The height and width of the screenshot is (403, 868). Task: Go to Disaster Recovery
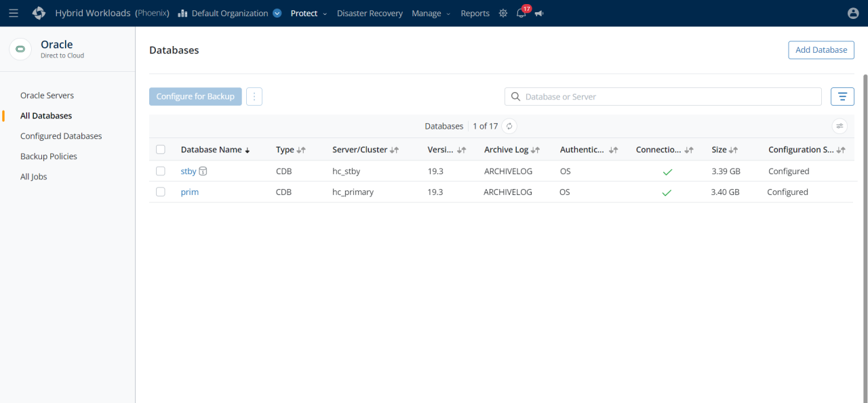370,13
